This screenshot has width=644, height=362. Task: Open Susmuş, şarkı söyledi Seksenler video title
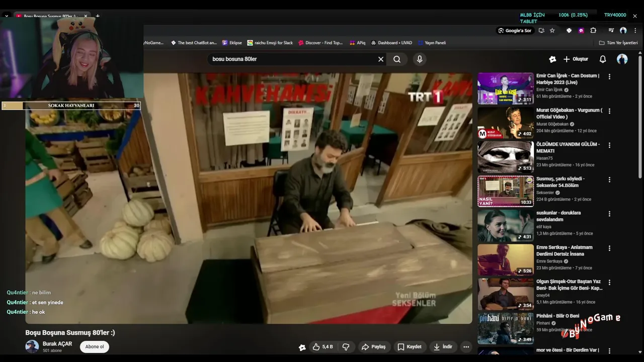click(560, 182)
